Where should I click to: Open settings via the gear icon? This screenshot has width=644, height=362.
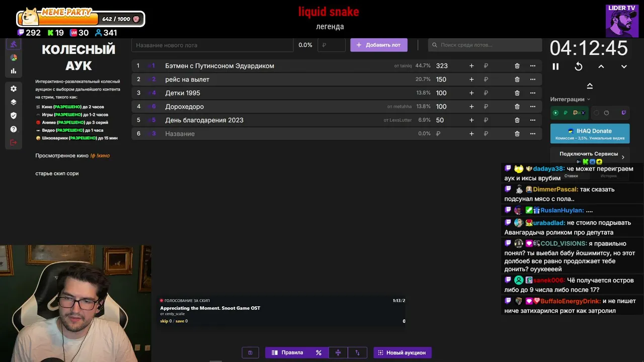pos(14,88)
